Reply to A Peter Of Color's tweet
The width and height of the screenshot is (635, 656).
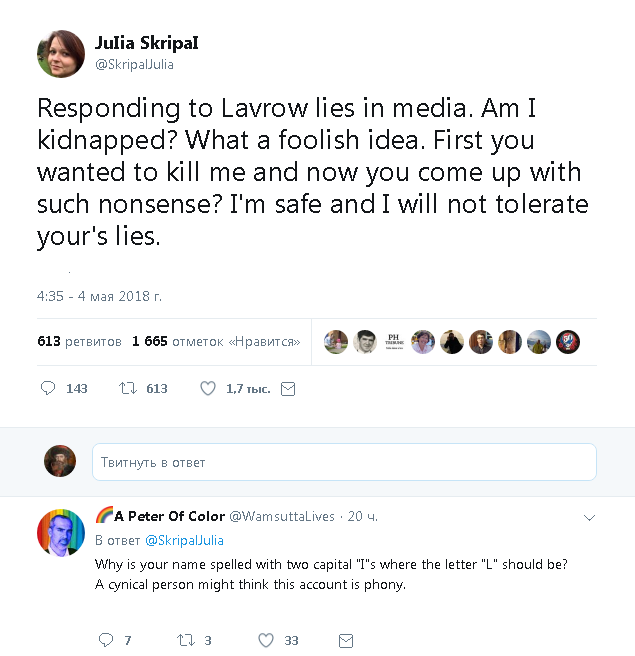(x=106, y=640)
